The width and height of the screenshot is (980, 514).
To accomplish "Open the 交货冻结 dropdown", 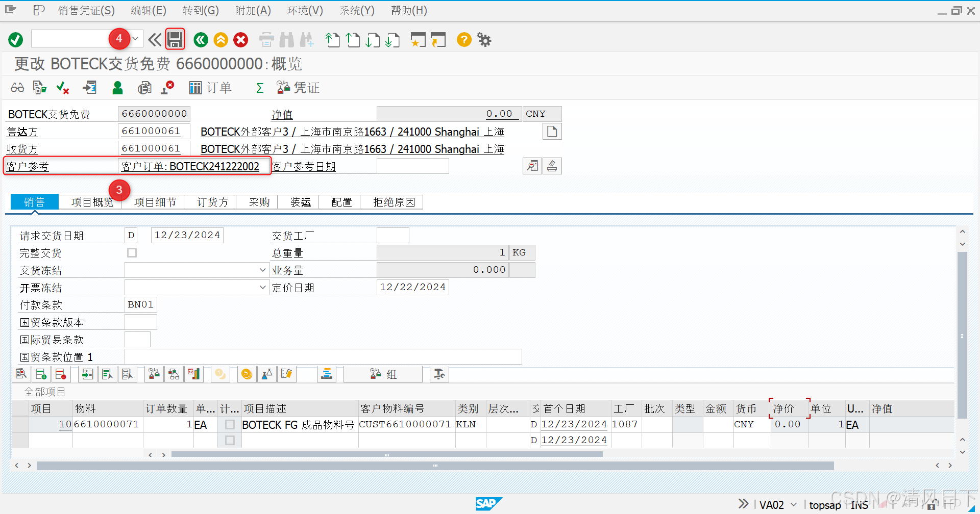I will (x=262, y=270).
